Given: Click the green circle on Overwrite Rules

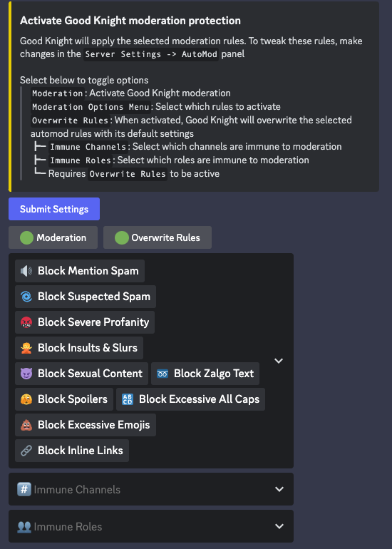Looking at the screenshot, I should coord(121,237).
